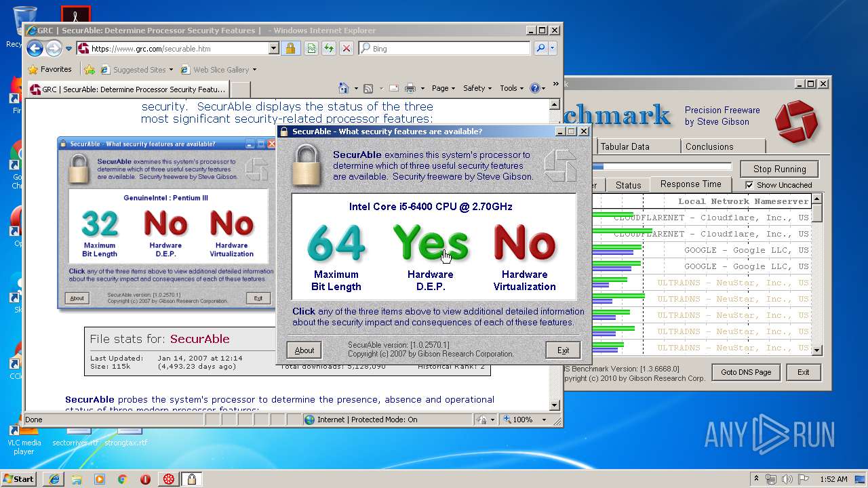Click the blue Help question mark icon

(534, 88)
